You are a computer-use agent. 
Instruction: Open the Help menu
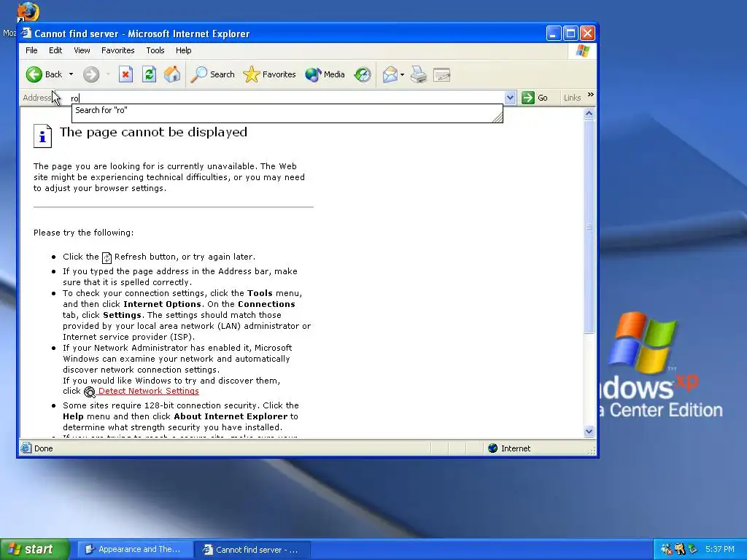(183, 50)
